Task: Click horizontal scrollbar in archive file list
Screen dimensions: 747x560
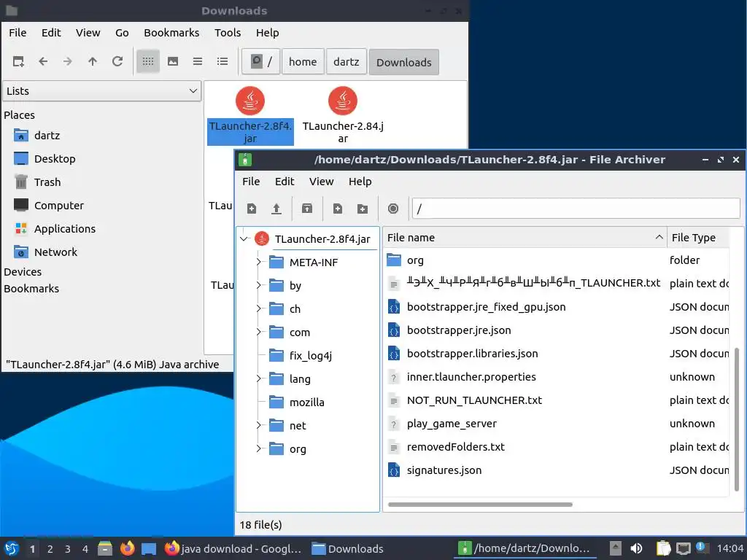Action: coord(480,505)
